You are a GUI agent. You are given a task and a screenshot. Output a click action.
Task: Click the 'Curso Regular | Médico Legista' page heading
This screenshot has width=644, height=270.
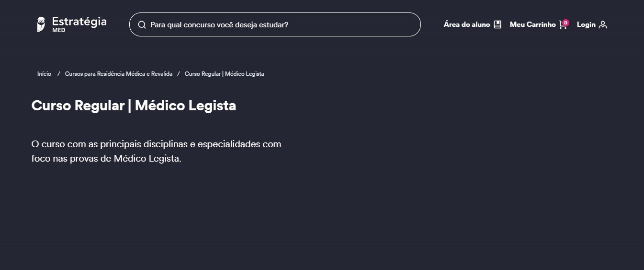tap(134, 106)
